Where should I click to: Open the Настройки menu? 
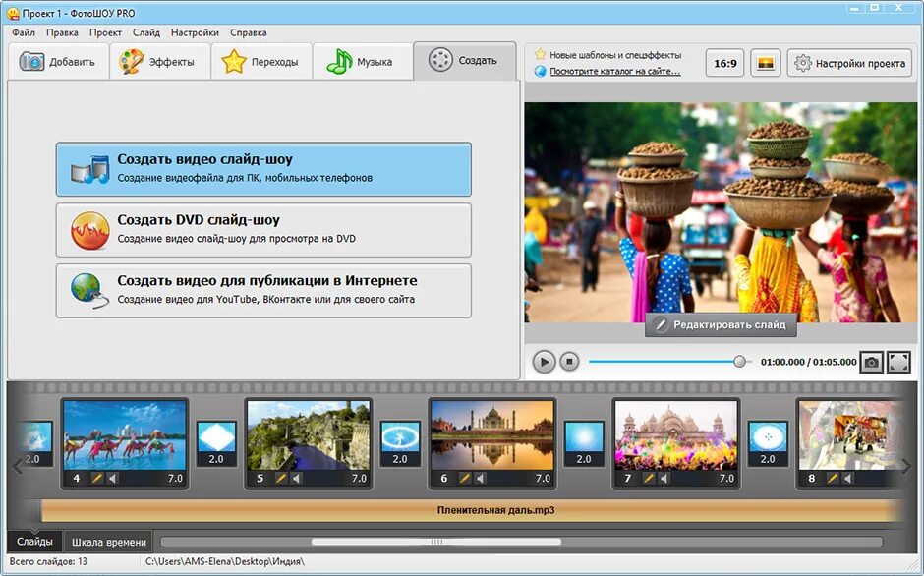(195, 32)
